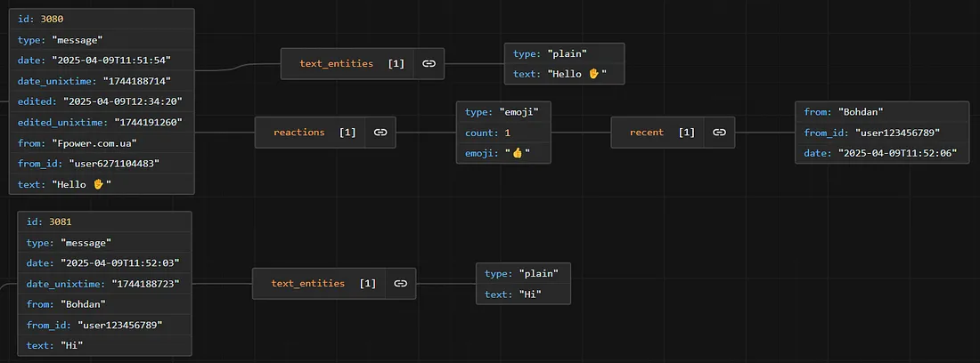Screen dimensions: 980x363
Task: Click type "message" row in node 3081
Action: click(104, 242)
